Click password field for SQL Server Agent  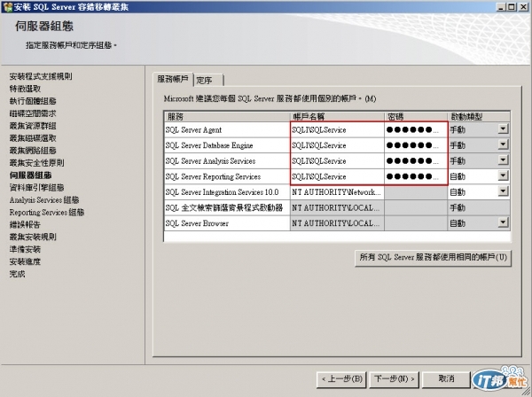pyautogui.click(x=416, y=130)
